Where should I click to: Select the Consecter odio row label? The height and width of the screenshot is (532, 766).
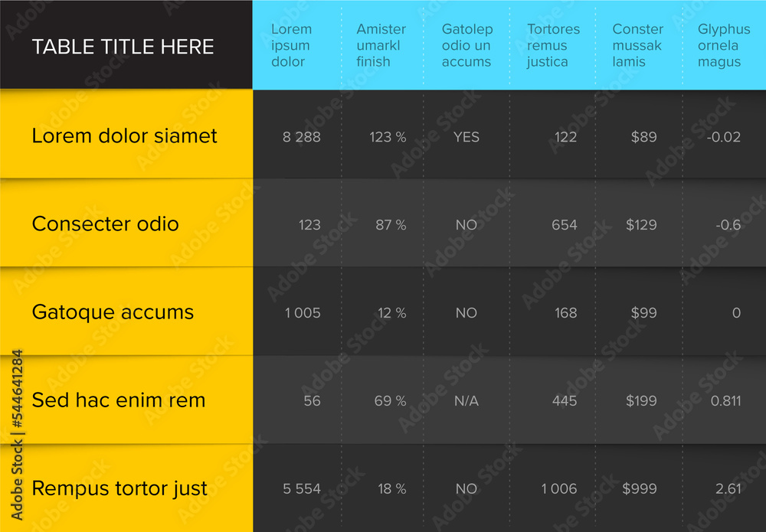(x=105, y=224)
